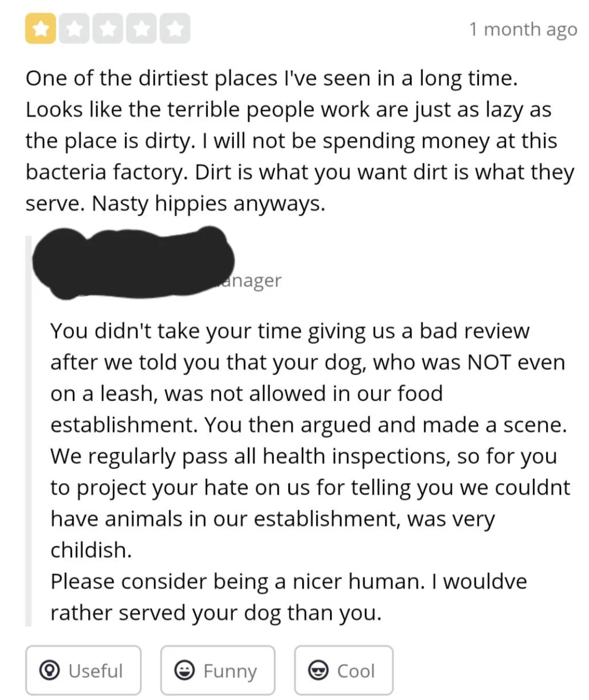Viewport: 589px width, 700px height.
Task: Click the "Nasty hippies anyways" sentence
Action: pyautogui.click(x=208, y=204)
